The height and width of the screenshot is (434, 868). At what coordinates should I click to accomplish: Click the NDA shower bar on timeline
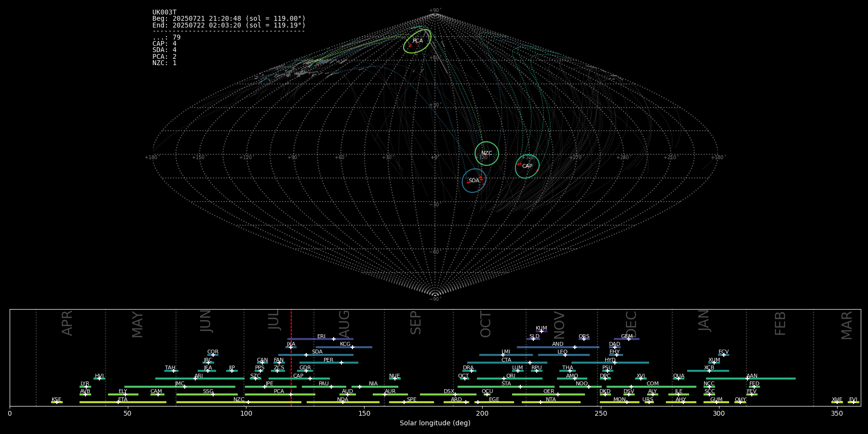pyautogui.click(x=343, y=402)
